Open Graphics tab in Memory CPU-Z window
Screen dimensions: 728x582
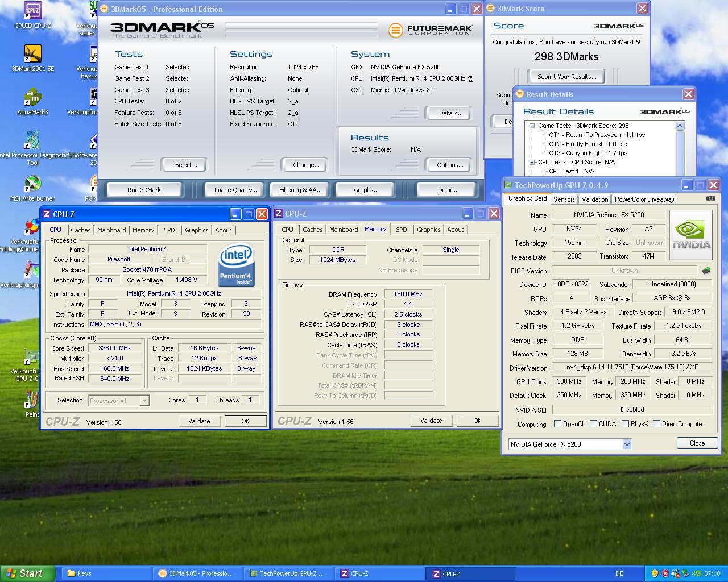[429, 230]
